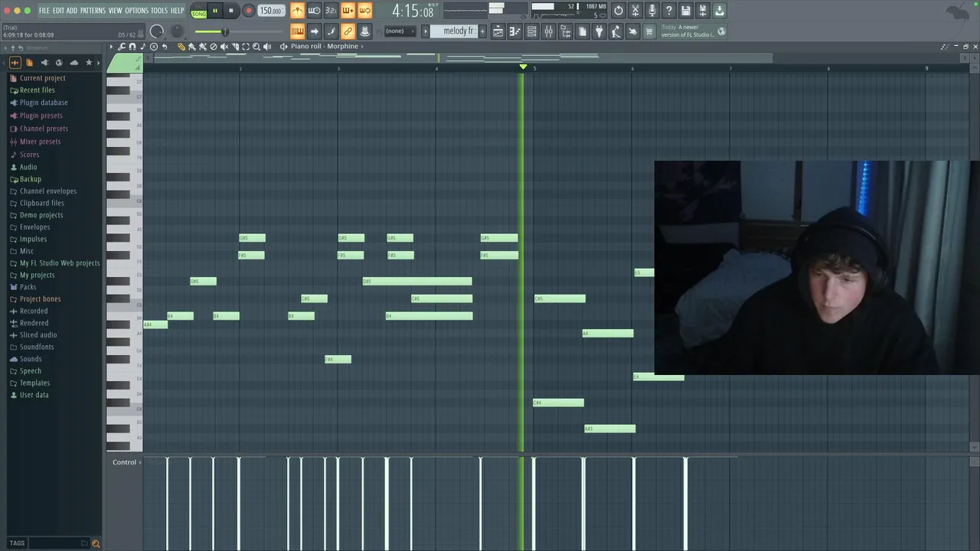Pause playback with the pause button
This screenshot has height=551, width=980.
(x=215, y=11)
